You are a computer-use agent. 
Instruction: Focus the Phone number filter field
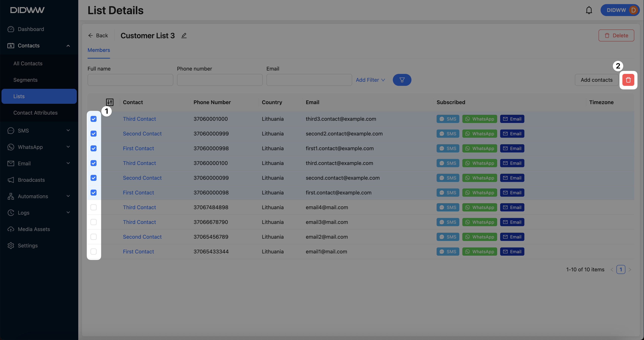click(x=220, y=80)
